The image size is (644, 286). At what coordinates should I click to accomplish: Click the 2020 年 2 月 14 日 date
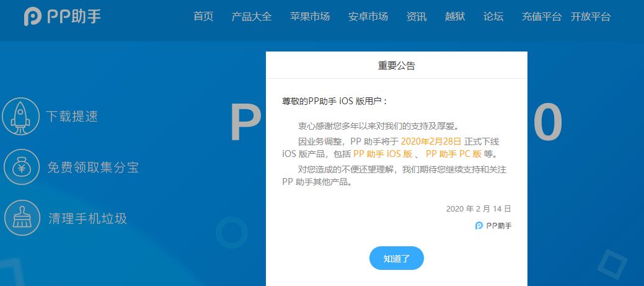pos(479,208)
